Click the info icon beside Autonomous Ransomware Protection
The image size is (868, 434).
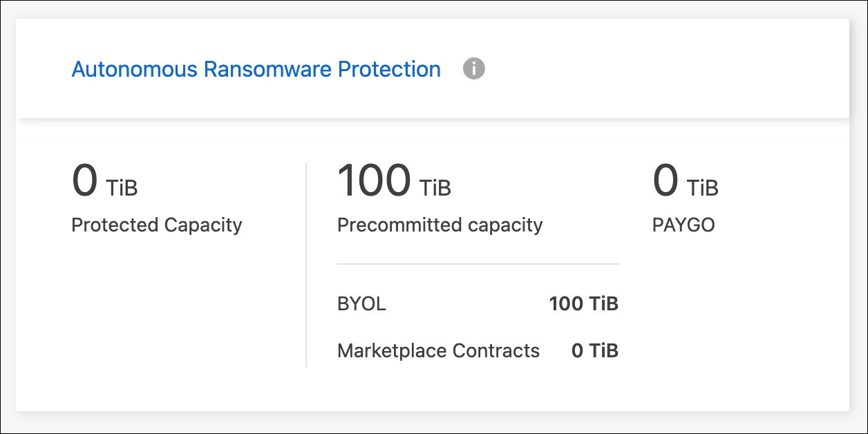coord(474,68)
